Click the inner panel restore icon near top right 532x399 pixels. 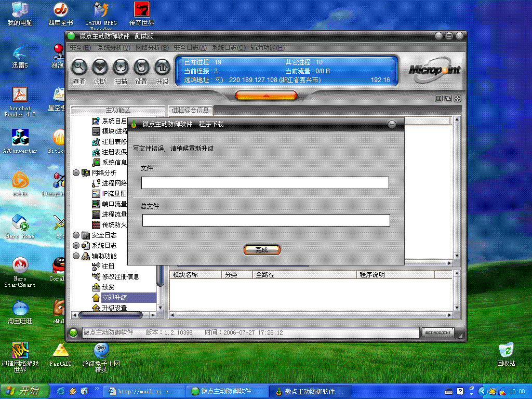[x=448, y=99]
